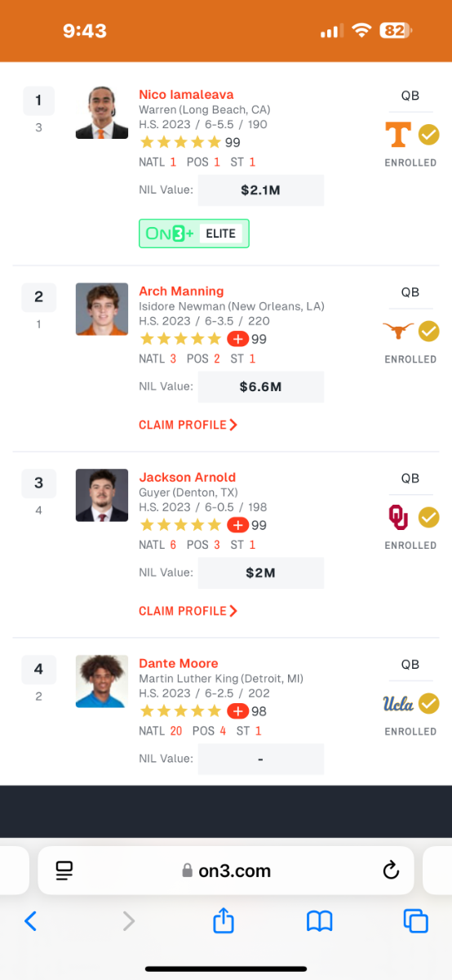Viewport: 452px width, 980px height.
Task: Tap the Texas Longhorns logo
Action: pos(397,331)
